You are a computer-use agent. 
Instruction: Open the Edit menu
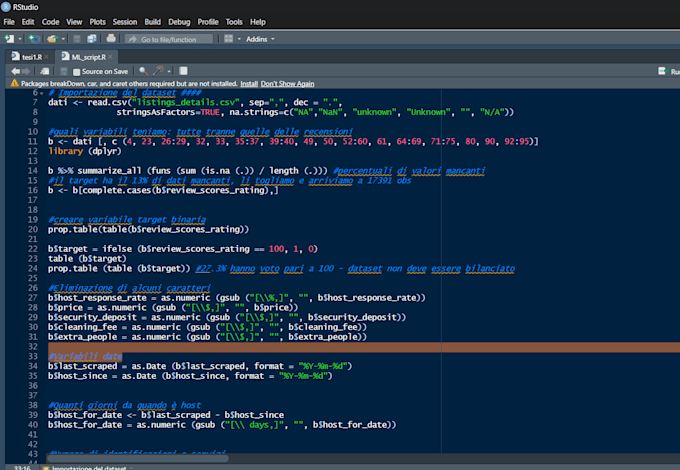pyautogui.click(x=28, y=22)
